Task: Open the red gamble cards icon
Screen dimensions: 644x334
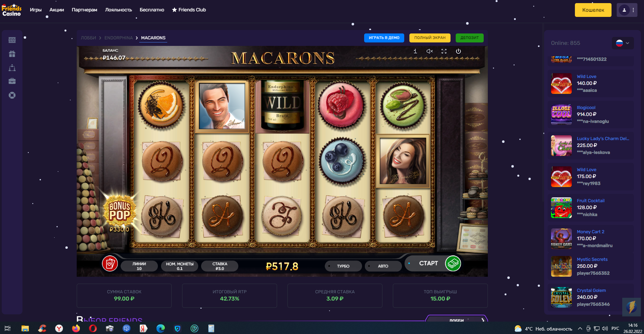Action: pyautogui.click(x=110, y=264)
